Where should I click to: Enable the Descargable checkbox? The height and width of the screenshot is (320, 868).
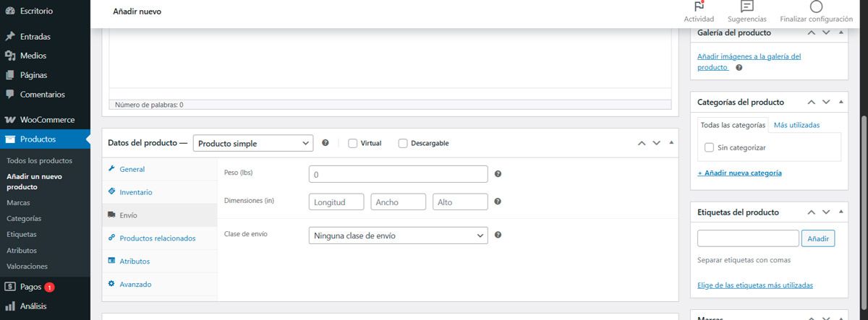point(403,143)
